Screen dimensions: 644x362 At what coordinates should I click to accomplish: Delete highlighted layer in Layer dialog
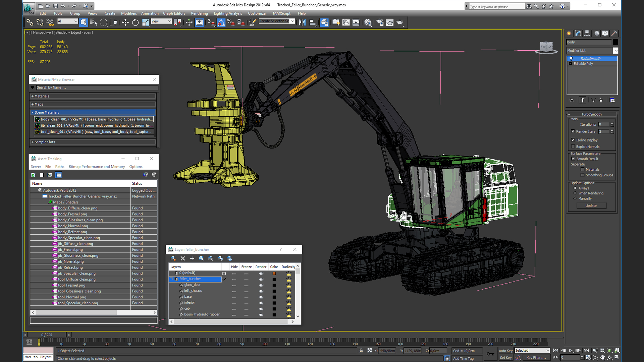183,258
